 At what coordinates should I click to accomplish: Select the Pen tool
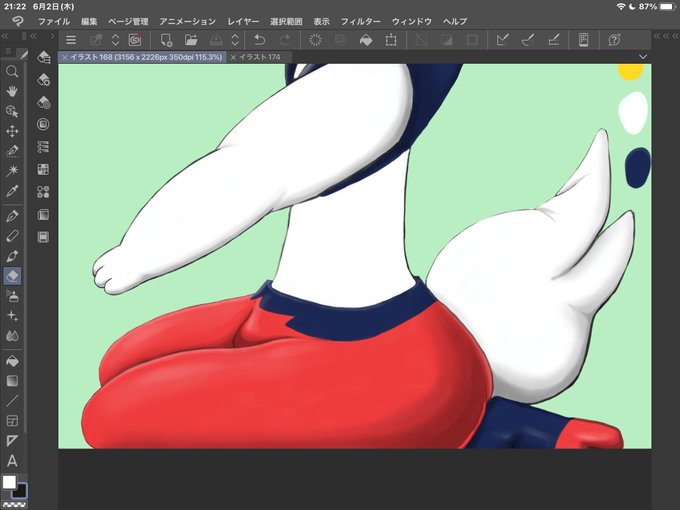click(x=12, y=216)
